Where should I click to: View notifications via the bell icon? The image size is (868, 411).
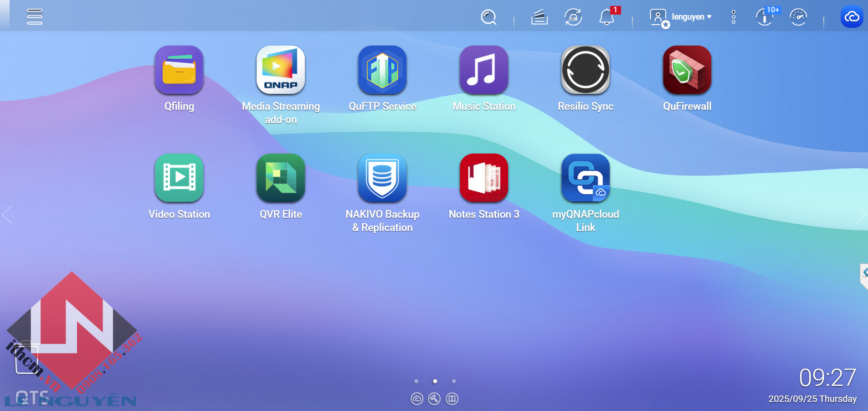(606, 17)
